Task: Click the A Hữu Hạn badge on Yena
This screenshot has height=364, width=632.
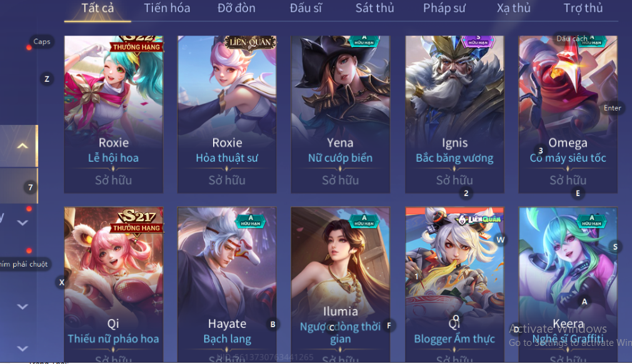Action: 364,41
